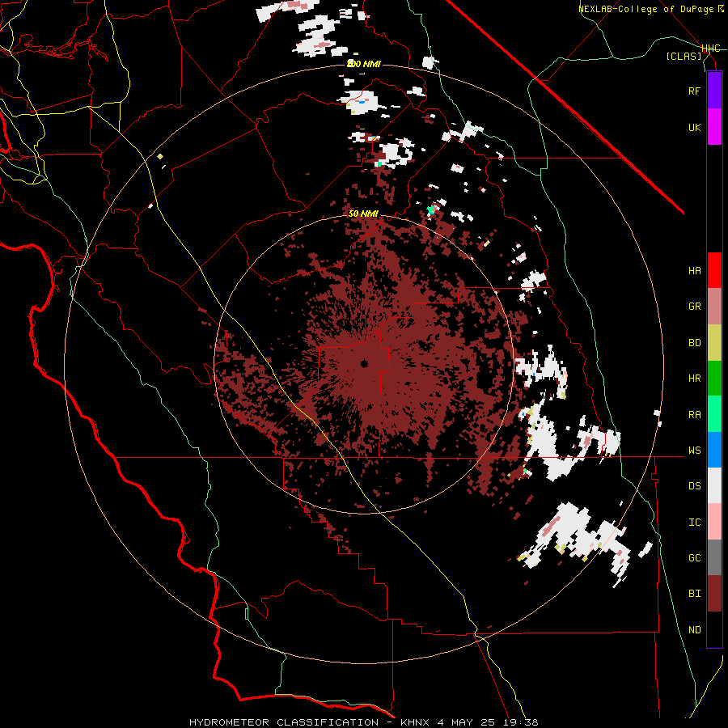Click the dark green HR swatch

[714, 379]
